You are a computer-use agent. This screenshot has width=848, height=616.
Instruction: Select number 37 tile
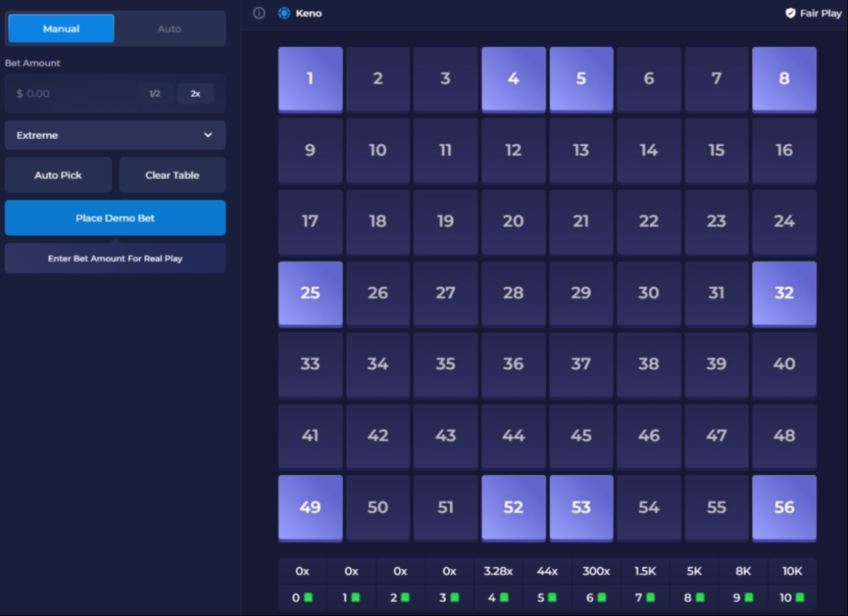click(581, 364)
